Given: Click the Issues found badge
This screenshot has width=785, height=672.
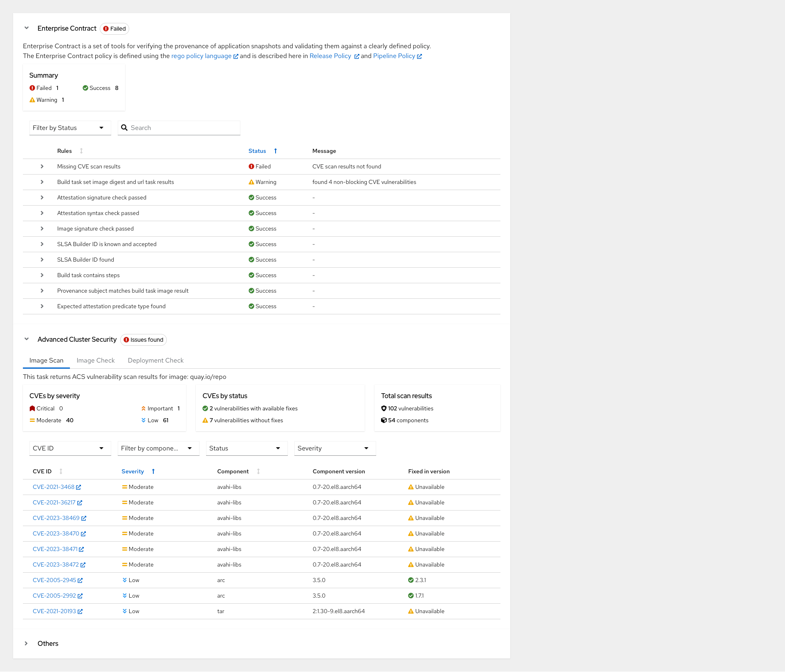Looking at the screenshot, I should tap(144, 340).
